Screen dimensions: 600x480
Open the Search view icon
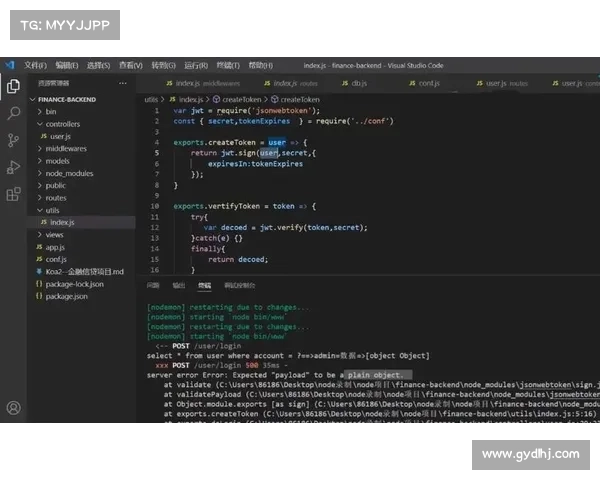13,113
